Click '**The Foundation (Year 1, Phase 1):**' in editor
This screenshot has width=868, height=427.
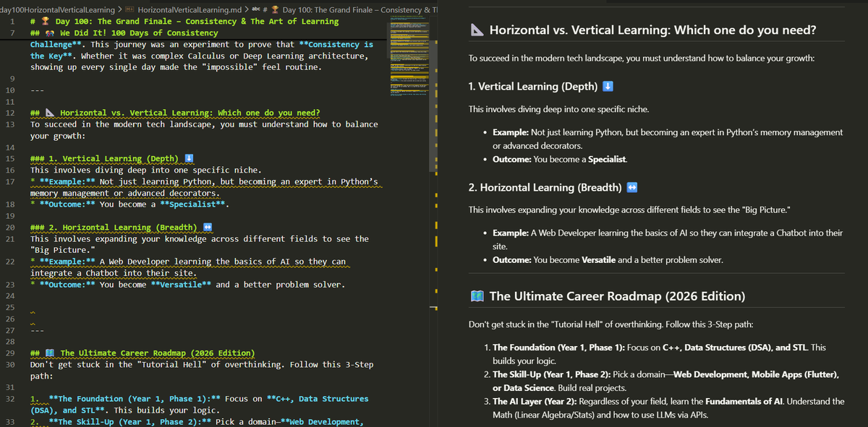click(x=134, y=399)
